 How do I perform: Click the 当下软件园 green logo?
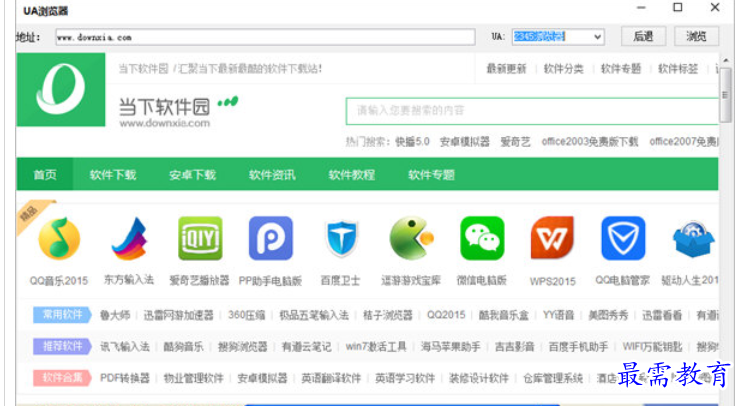(x=61, y=90)
